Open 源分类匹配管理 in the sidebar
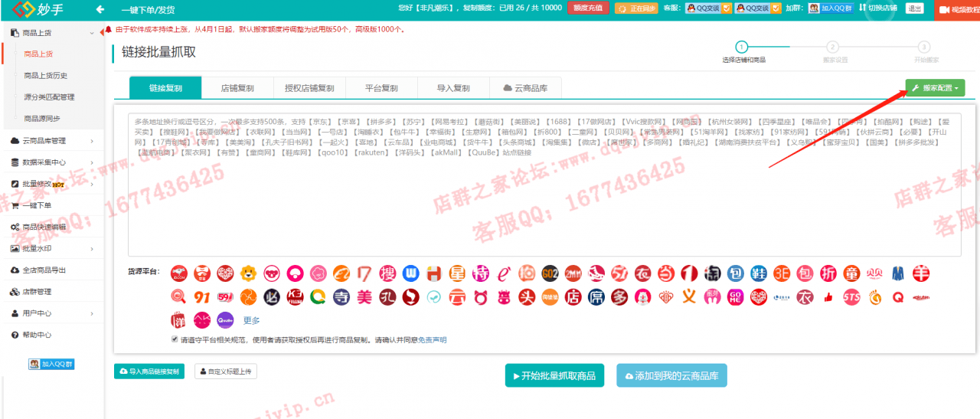Viewport: 980px width, 419px height. [49, 97]
